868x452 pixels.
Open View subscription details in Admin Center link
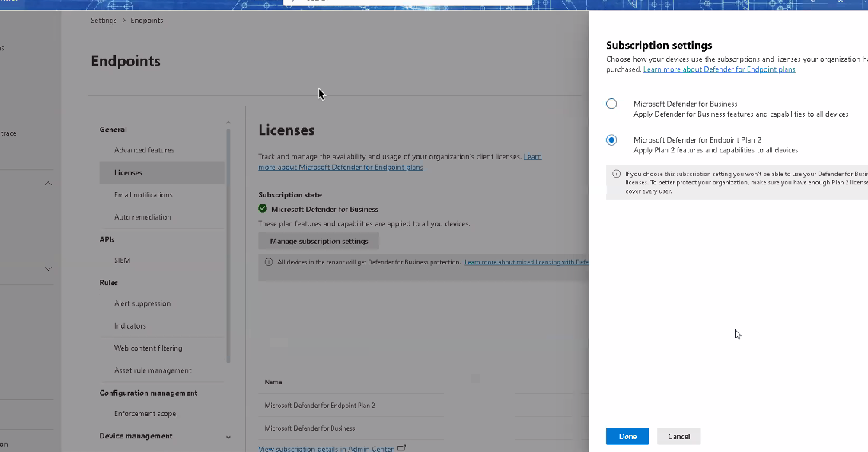326,449
